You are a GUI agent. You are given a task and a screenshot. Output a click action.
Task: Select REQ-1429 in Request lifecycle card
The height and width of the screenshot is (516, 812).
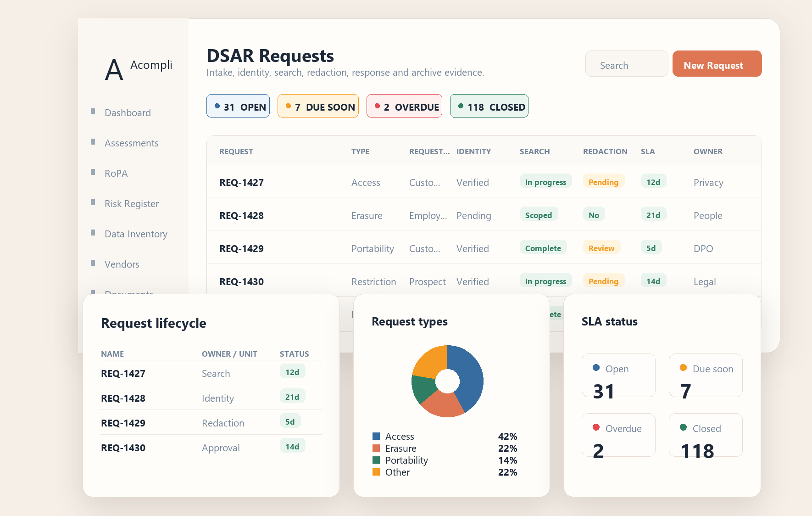(123, 423)
